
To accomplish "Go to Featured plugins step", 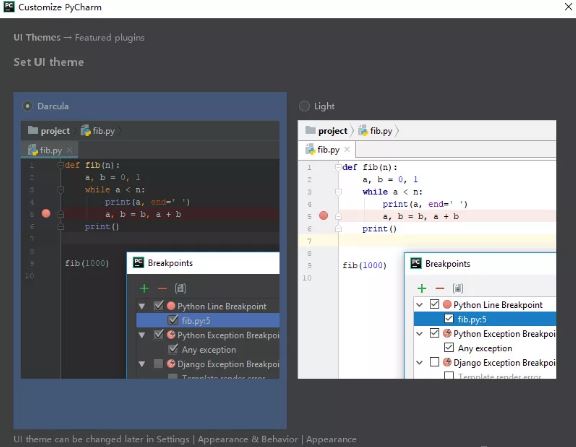I will pos(109,37).
